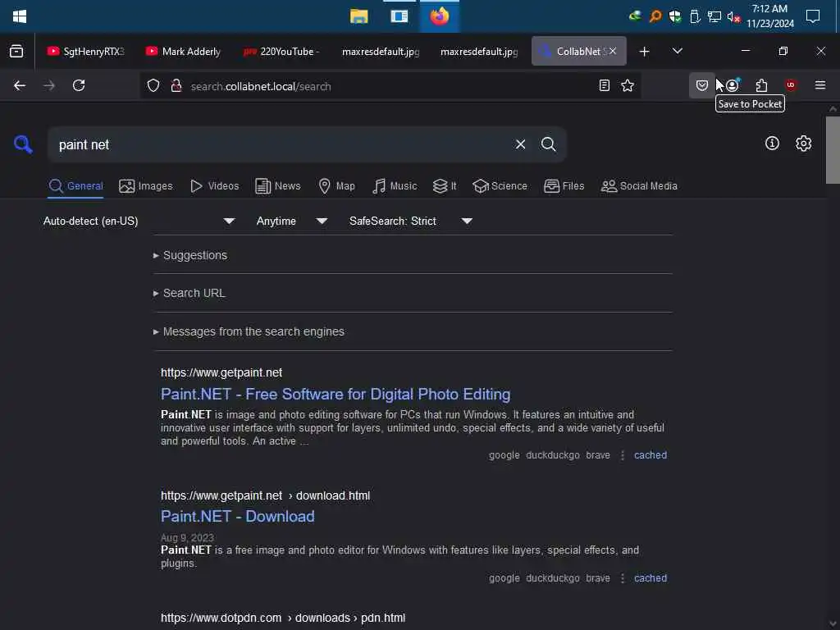Open the Firefox application menu
840x630 pixels.
[819, 85]
